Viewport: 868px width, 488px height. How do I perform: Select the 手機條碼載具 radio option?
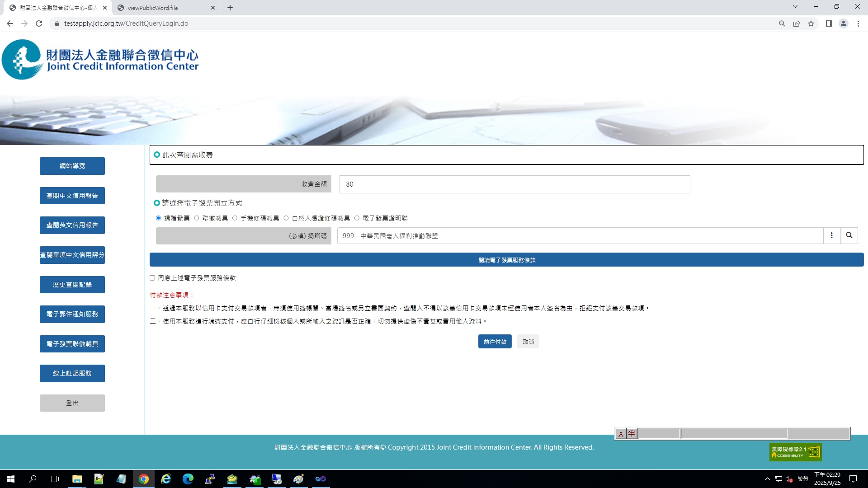point(235,218)
